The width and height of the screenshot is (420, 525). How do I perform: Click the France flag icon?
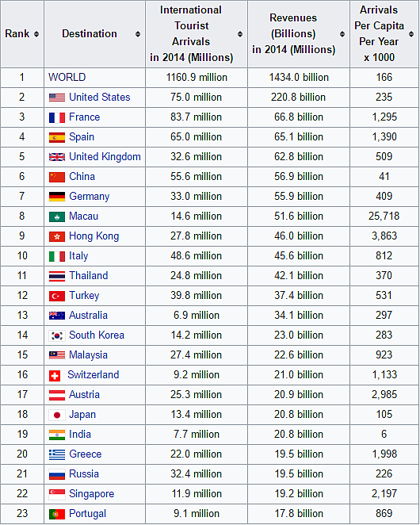click(57, 117)
